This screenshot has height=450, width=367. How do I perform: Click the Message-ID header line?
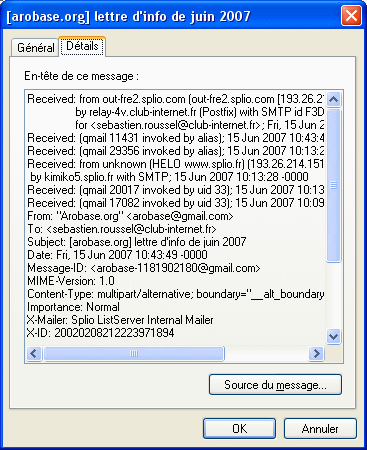144,268
